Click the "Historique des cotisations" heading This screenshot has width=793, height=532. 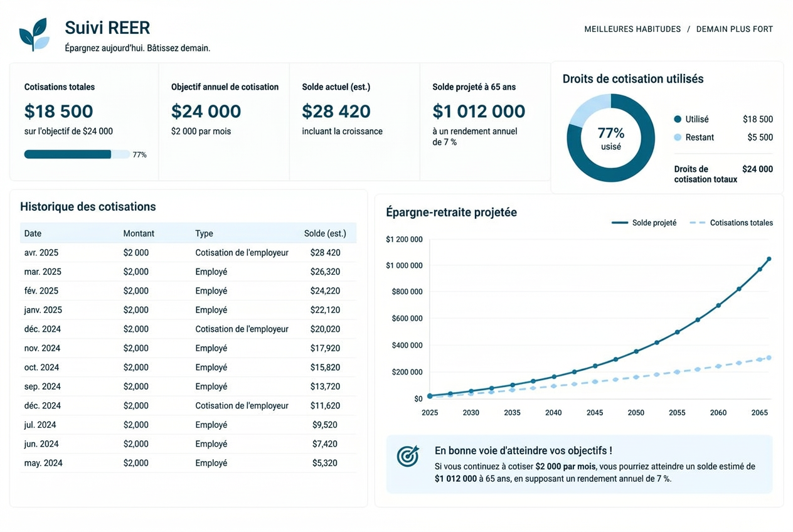coord(88,206)
